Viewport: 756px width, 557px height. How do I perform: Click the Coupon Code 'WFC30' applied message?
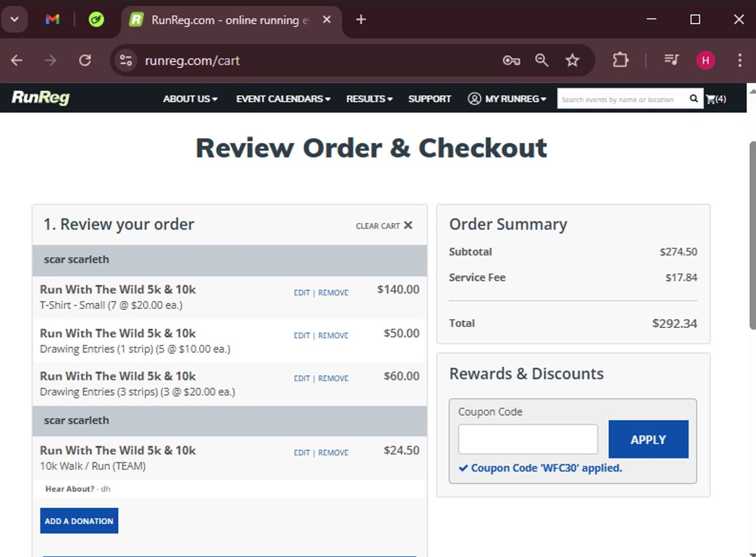541,468
